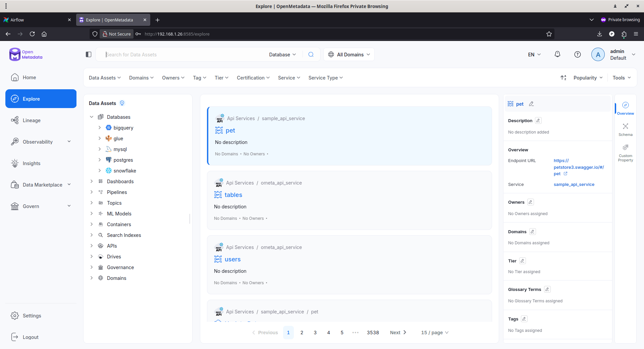Screen dimensions: 644x349
Task: Expand the Dashboards tree node
Action: tap(92, 182)
